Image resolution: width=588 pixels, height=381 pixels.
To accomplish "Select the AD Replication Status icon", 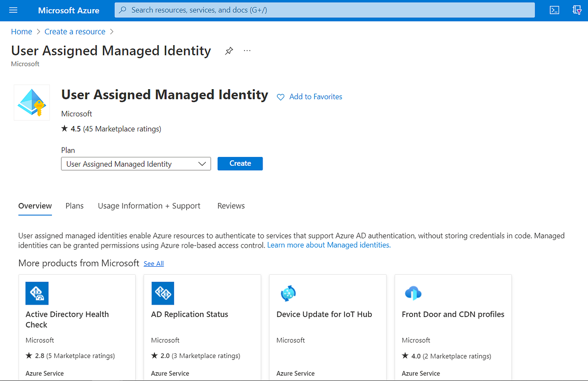I will [162, 293].
